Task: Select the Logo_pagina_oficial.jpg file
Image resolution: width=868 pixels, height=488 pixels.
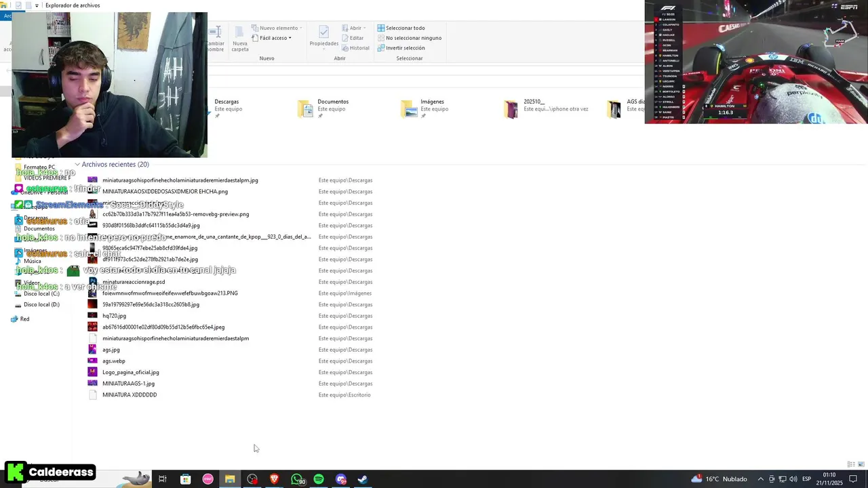Action: coord(131,372)
